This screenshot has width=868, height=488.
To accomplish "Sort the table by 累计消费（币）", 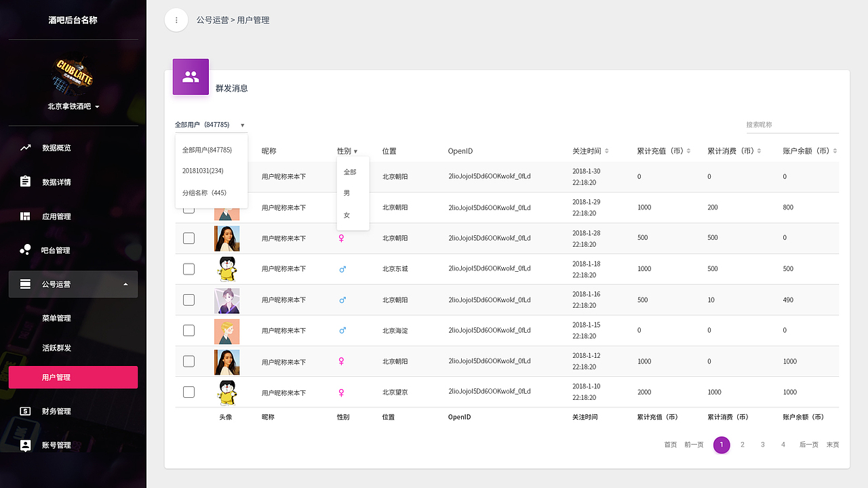I will [x=759, y=151].
